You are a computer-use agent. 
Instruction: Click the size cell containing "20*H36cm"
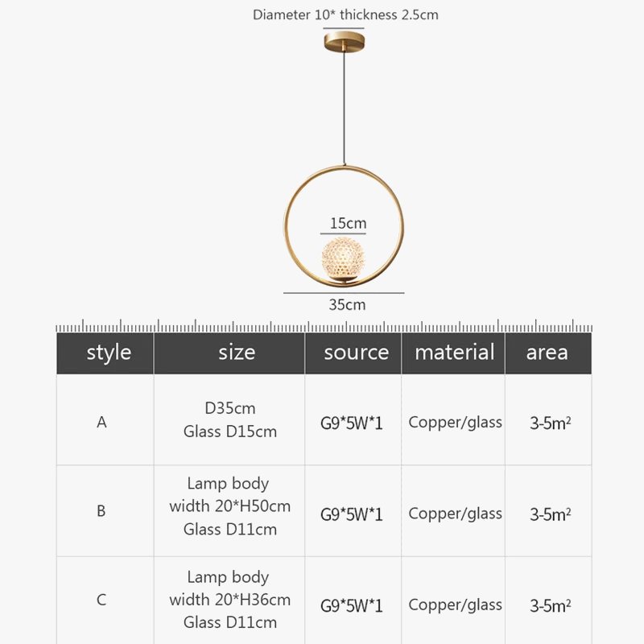(x=230, y=600)
